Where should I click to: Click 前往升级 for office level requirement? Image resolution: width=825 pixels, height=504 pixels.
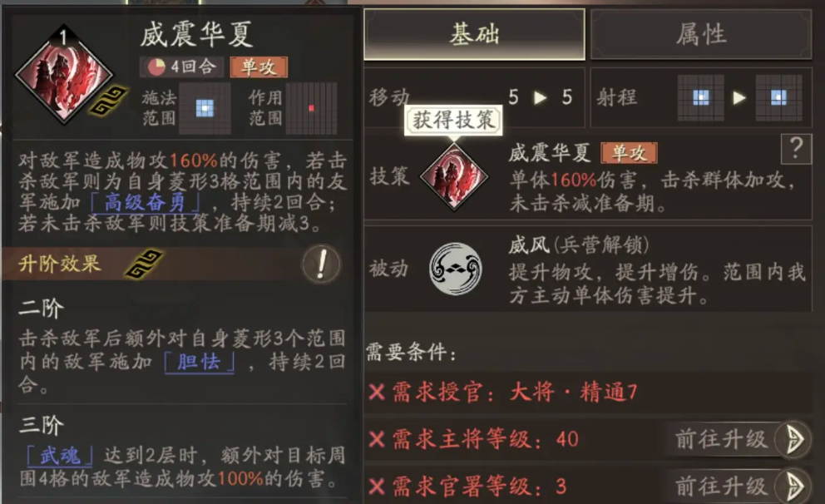[x=721, y=486]
